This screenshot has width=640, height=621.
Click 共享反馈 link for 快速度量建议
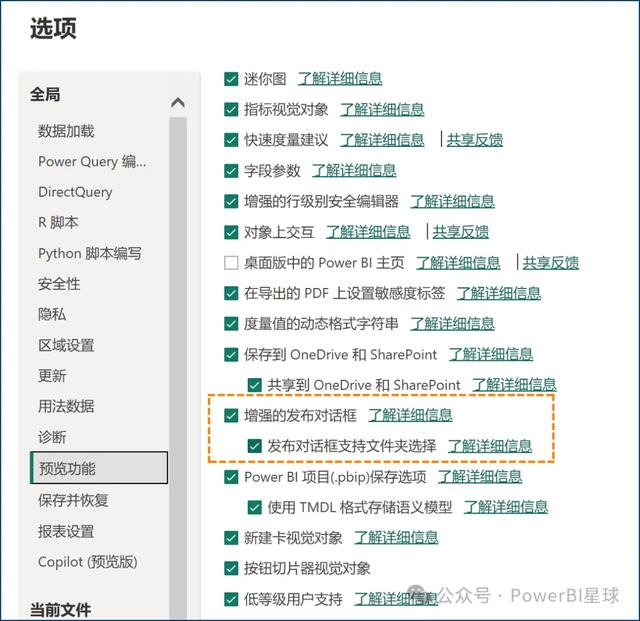point(475,140)
